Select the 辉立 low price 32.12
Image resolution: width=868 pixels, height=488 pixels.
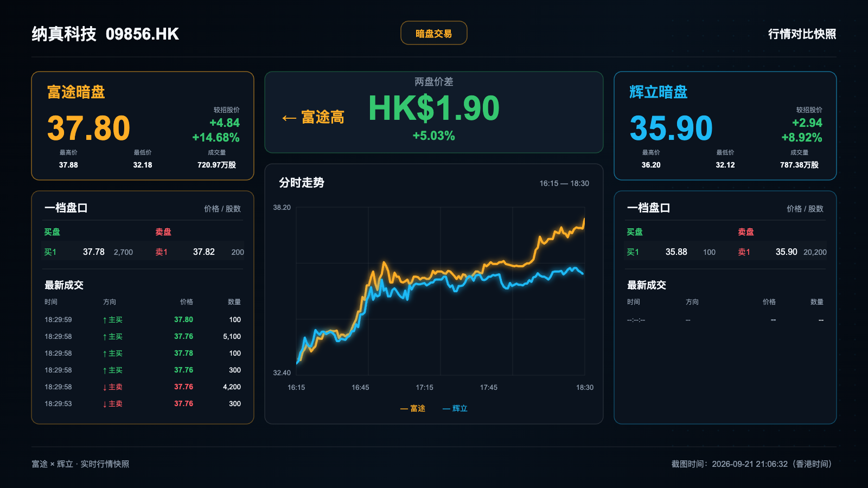pyautogui.click(x=725, y=165)
